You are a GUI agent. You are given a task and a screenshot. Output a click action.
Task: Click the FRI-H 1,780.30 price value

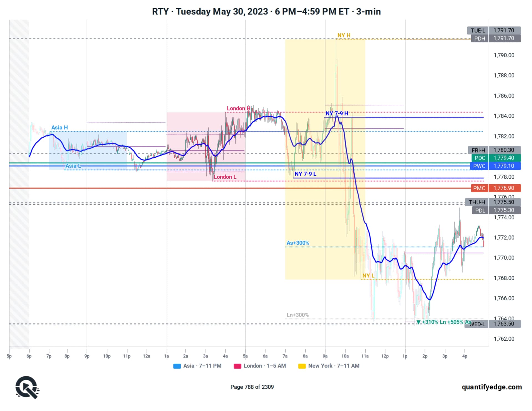pyautogui.click(x=505, y=150)
